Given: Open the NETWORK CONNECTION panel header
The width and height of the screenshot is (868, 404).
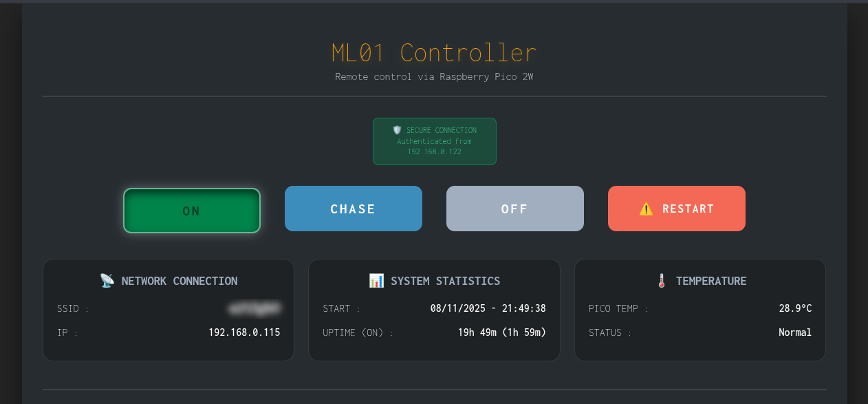Looking at the screenshot, I should [169, 280].
